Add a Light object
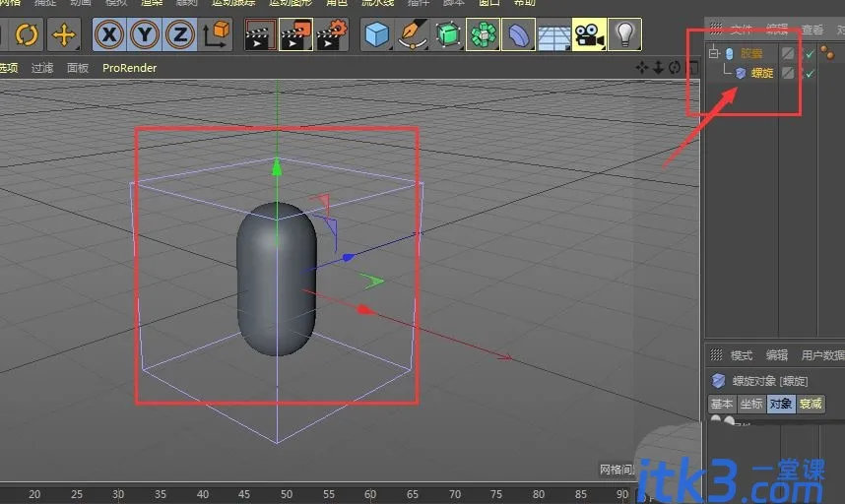845x504 pixels. tap(624, 35)
